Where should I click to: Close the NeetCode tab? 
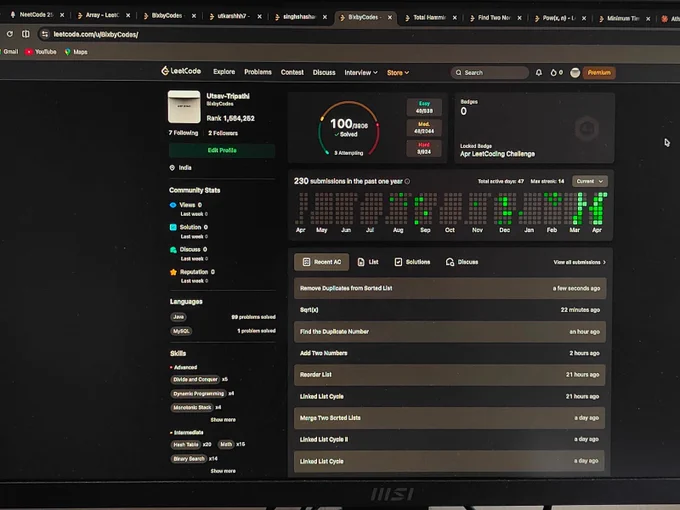[x=62, y=15]
